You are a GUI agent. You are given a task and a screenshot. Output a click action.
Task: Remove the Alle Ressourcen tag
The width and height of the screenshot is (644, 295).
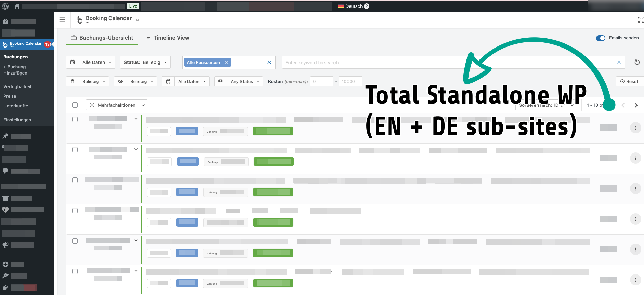(226, 62)
